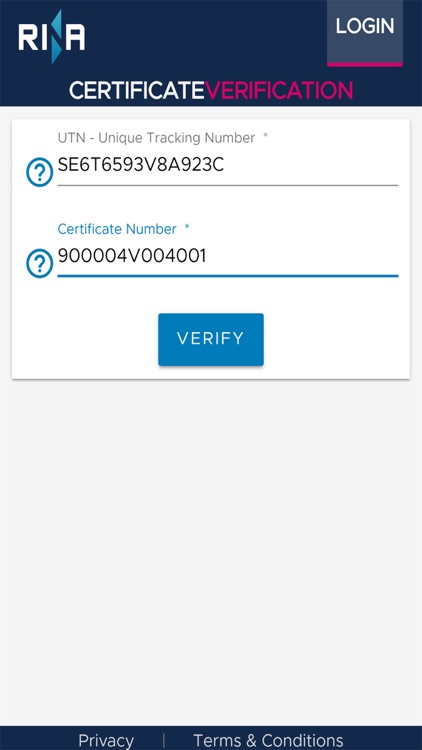This screenshot has width=422, height=750.
Task: Click the UTN - Unique Tracking Number label
Action: tap(156, 138)
